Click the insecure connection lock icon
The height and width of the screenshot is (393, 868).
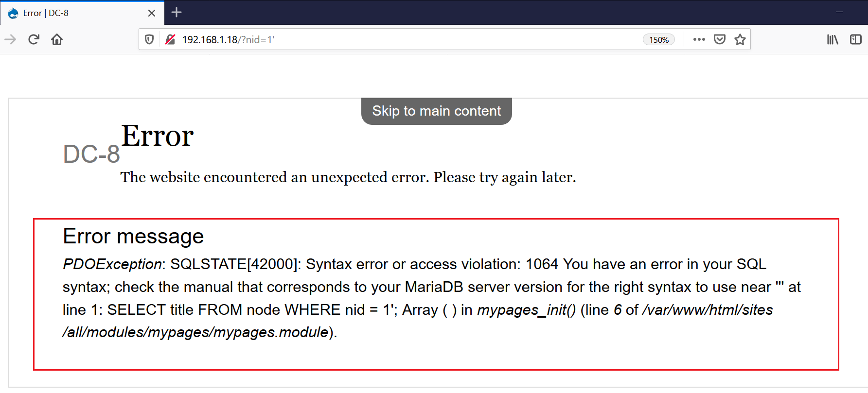pos(170,39)
